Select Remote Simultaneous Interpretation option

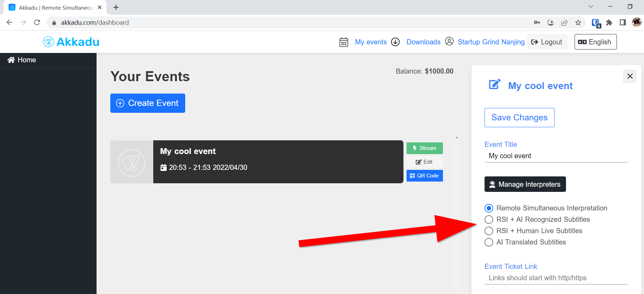point(489,208)
